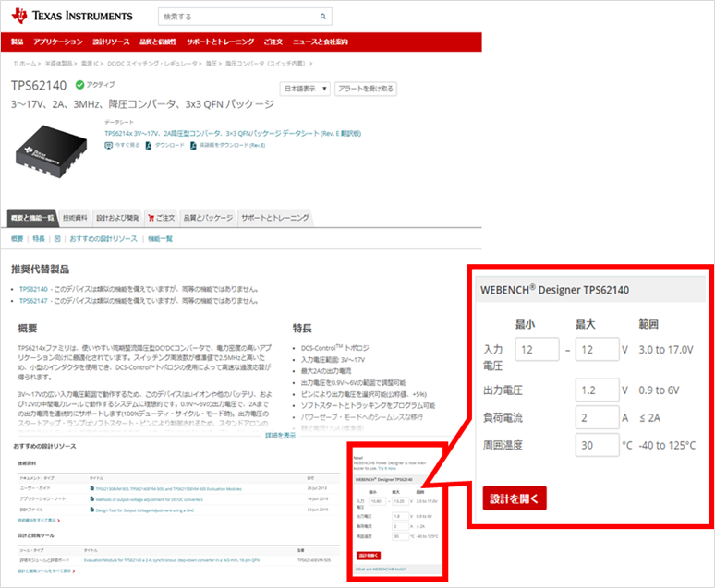Viewport: 715px width, 588px height.
Task: Click the アラートを受け取る button
Action: point(365,89)
